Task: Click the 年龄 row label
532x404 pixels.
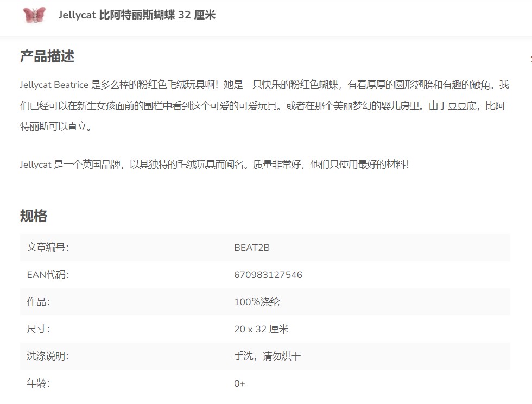Action: coord(38,383)
